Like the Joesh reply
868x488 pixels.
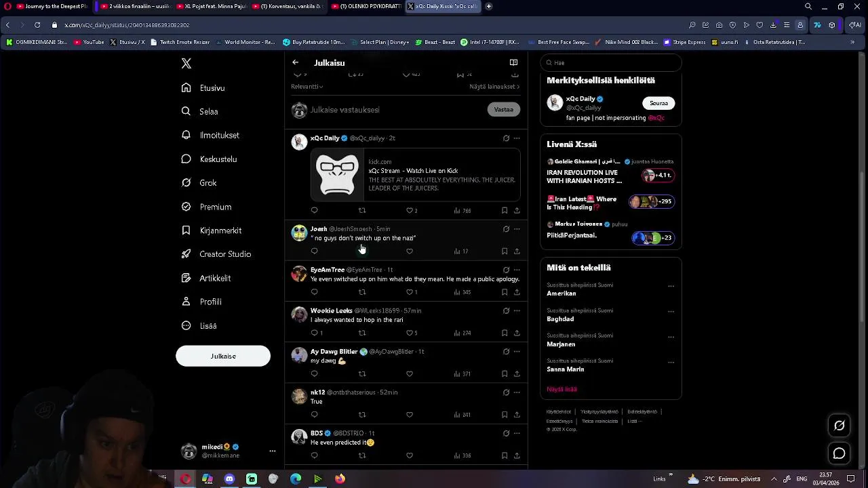pyautogui.click(x=410, y=251)
